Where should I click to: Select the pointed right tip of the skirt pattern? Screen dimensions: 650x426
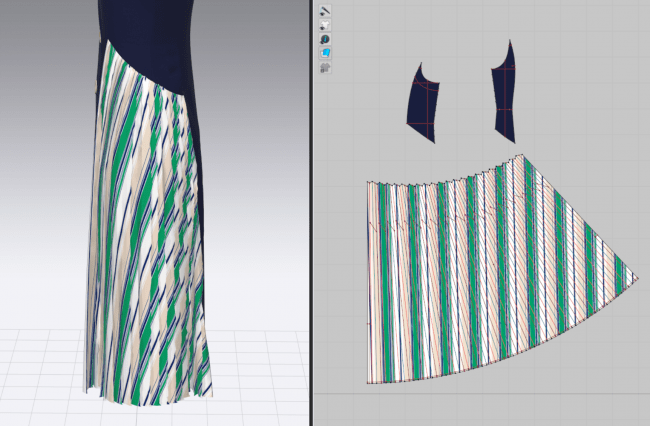[638, 278]
